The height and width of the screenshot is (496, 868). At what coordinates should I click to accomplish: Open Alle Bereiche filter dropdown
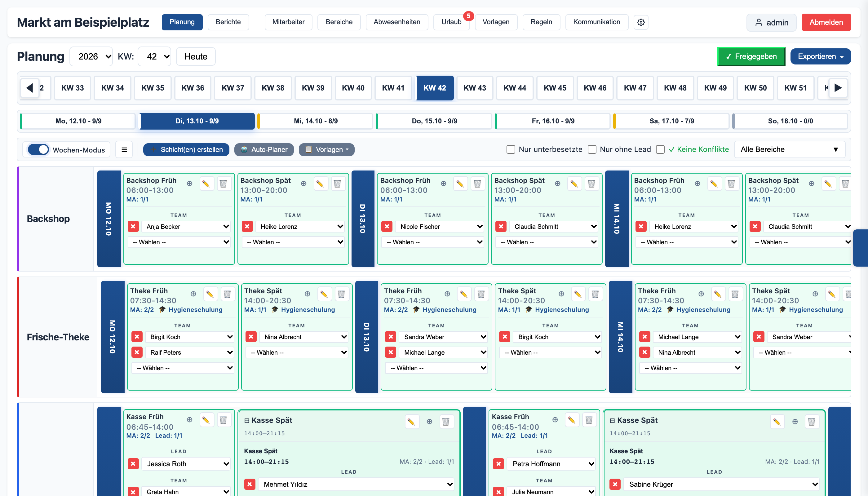pyautogui.click(x=789, y=149)
